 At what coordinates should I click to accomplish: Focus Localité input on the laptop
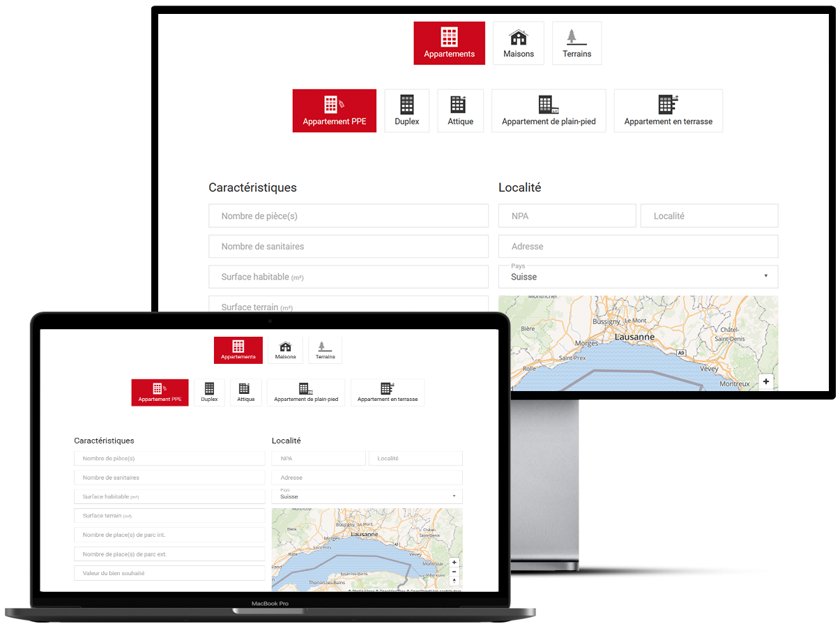coord(415,459)
